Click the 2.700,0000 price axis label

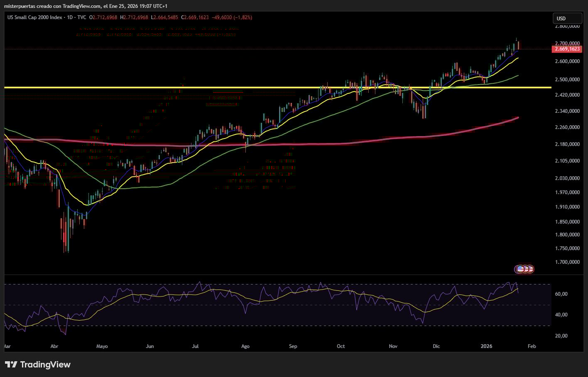point(567,43)
